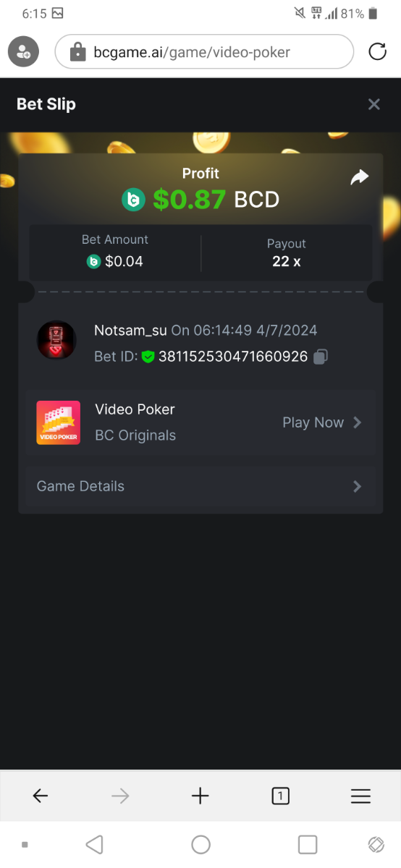Click the Play Now chevron arrow

pos(357,422)
